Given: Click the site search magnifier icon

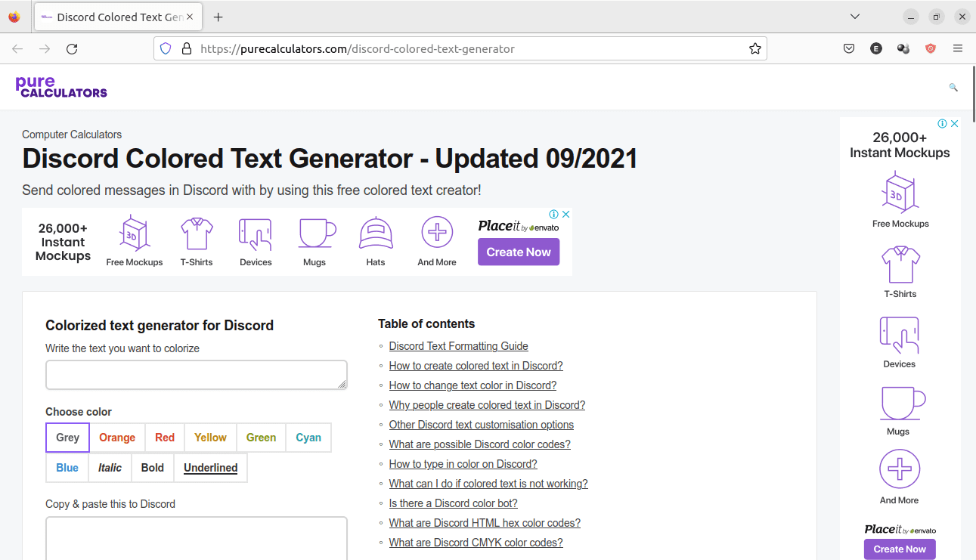Looking at the screenshot, I should (953, 88).
